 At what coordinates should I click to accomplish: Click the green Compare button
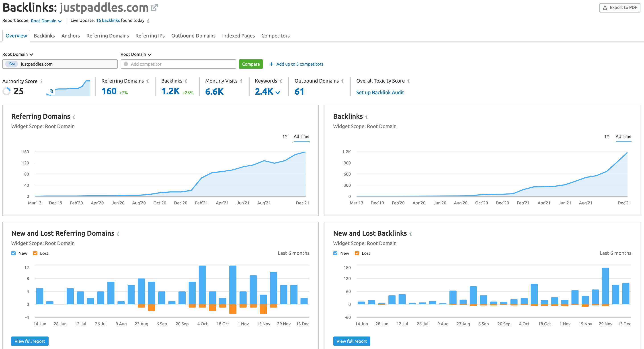[251, 64]
